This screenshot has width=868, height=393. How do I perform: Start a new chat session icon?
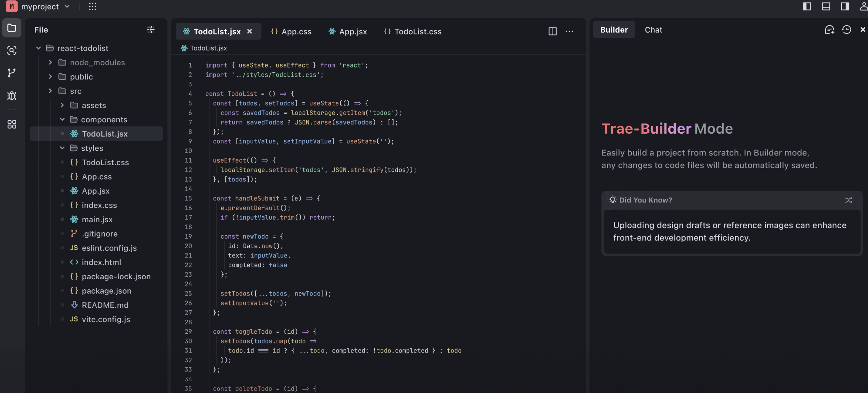pyautogui.click(x=829, y=30)
